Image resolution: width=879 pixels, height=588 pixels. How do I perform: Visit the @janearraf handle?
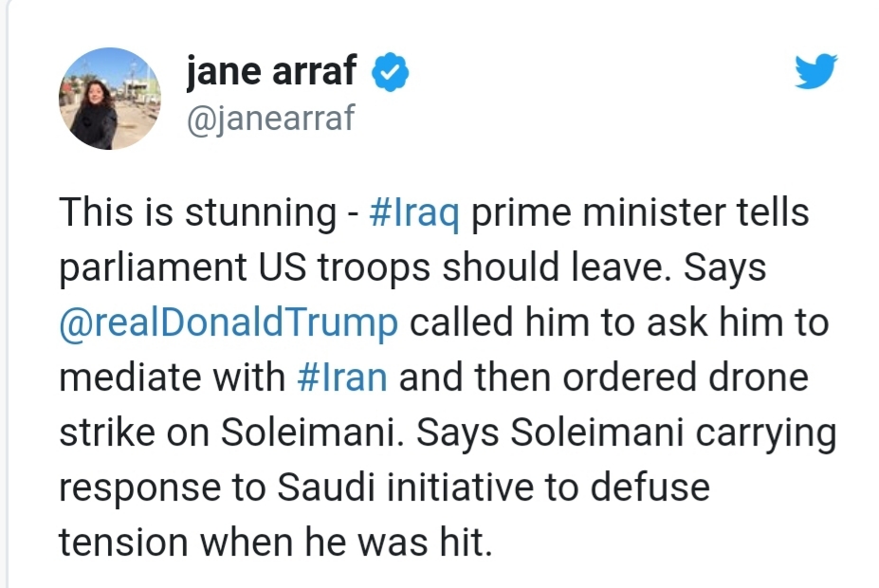point(271,119)
